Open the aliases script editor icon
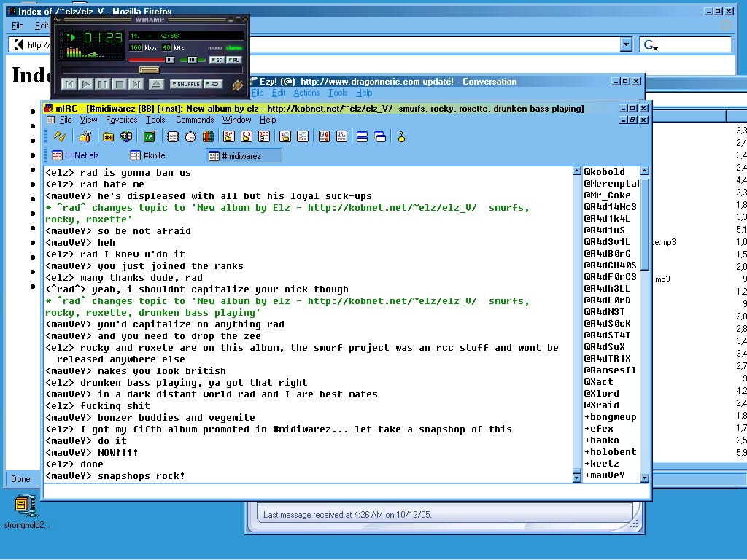Image resolution: width=747 pixels, height=560 pixels. point(149,137)
